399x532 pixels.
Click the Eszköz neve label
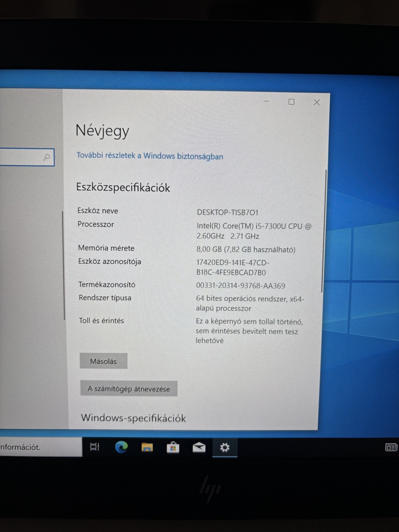tap(98, 211)
